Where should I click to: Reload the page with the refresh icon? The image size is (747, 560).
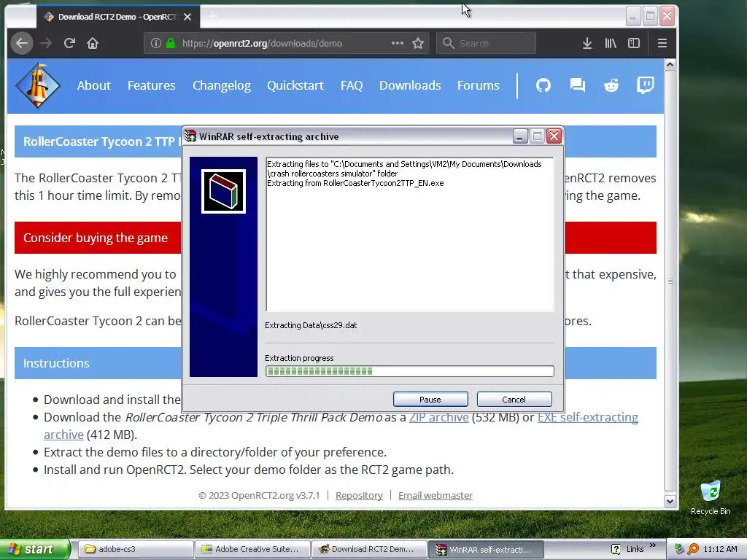point(69,43)
